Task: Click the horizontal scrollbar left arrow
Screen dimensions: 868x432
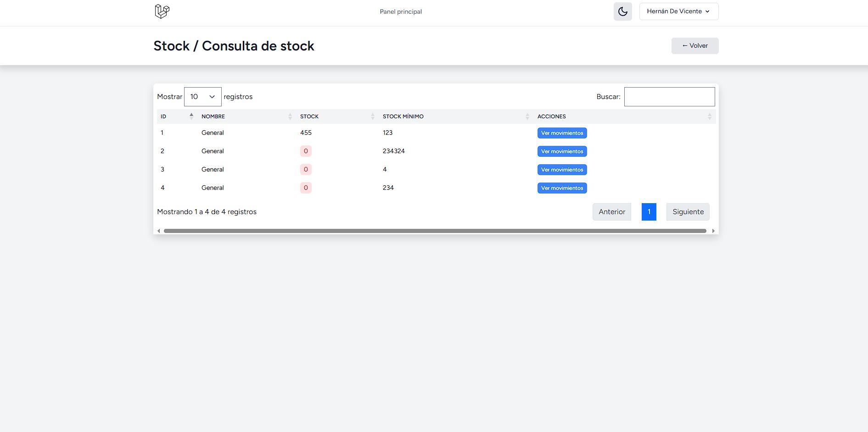Action: coord(159,231)
